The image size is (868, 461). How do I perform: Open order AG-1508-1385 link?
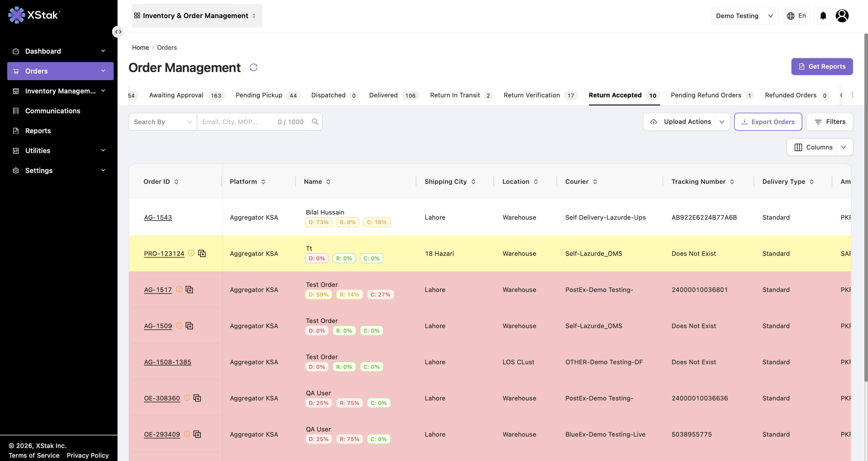pos(168,362)
